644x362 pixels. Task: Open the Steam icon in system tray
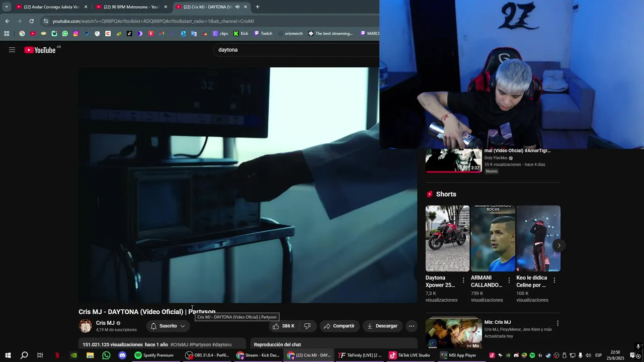click(x=548, y=355)
